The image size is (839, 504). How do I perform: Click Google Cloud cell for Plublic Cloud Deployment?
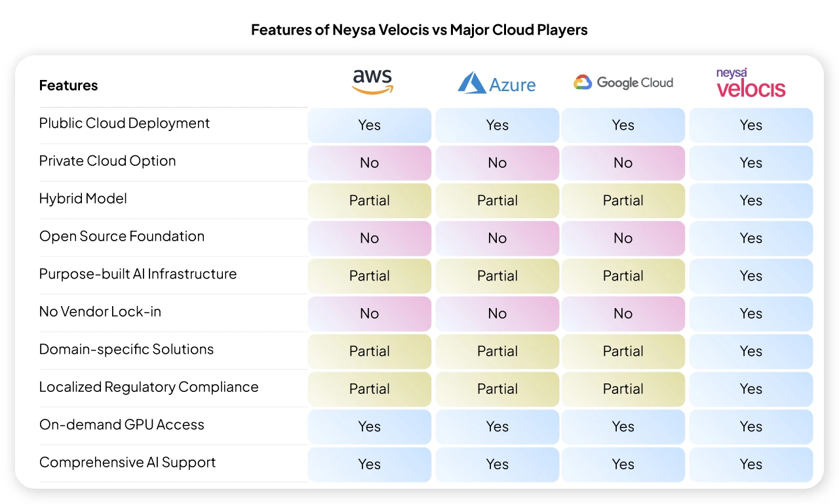click(623, 125)
